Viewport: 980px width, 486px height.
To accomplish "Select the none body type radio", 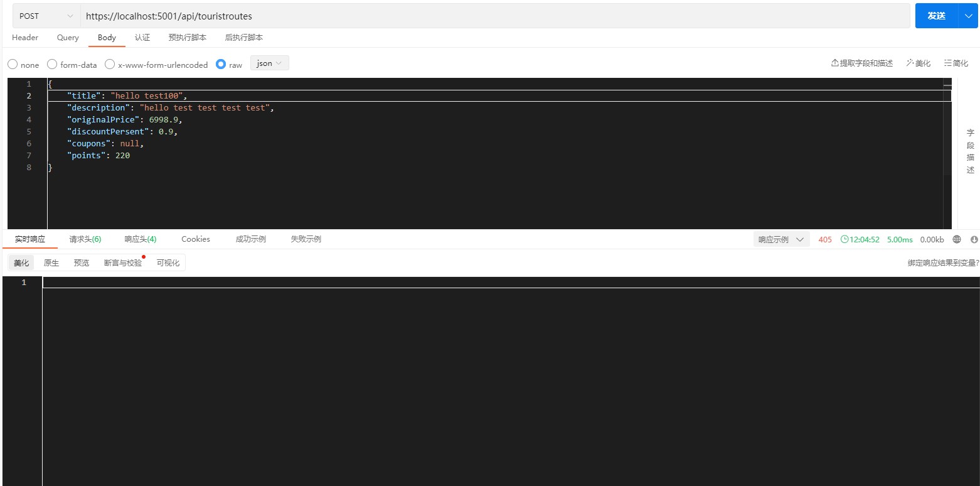I will [13, 64].
